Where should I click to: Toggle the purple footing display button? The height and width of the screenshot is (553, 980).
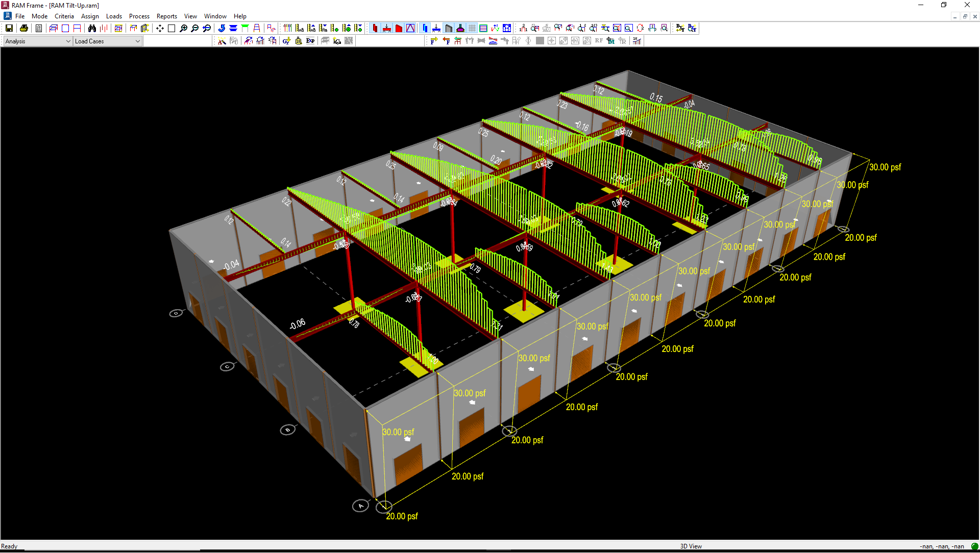[x=460, y=28]
